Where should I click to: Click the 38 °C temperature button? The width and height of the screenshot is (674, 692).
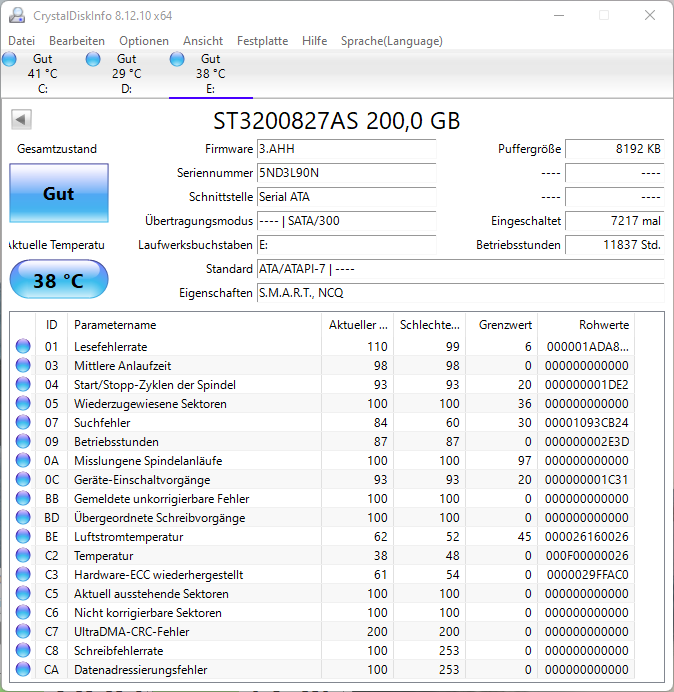click(x=59, y=279)
